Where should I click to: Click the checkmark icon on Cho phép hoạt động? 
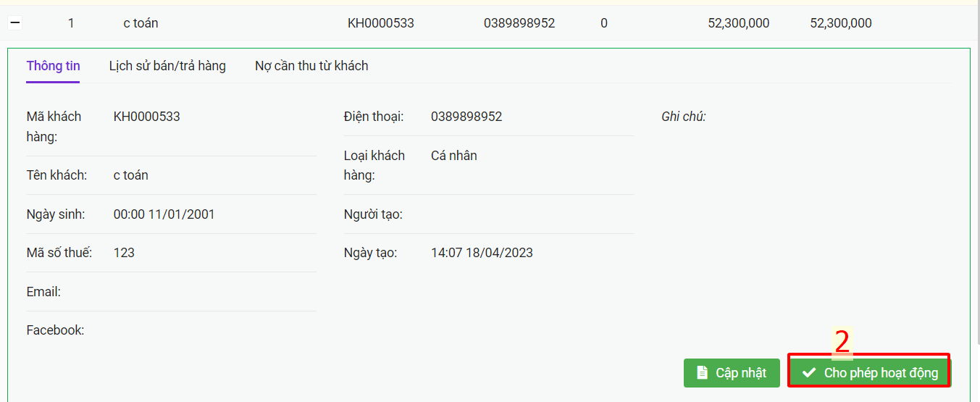[x=809, y=373]
